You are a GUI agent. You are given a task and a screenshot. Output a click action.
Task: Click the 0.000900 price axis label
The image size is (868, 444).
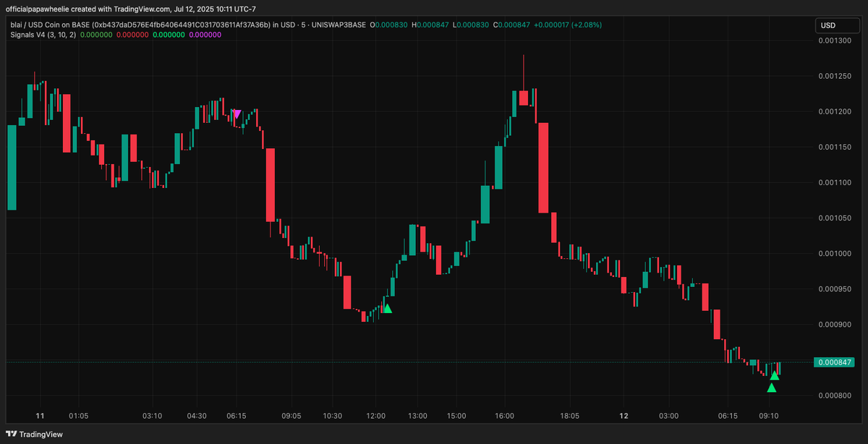click(x=834, y=324)
